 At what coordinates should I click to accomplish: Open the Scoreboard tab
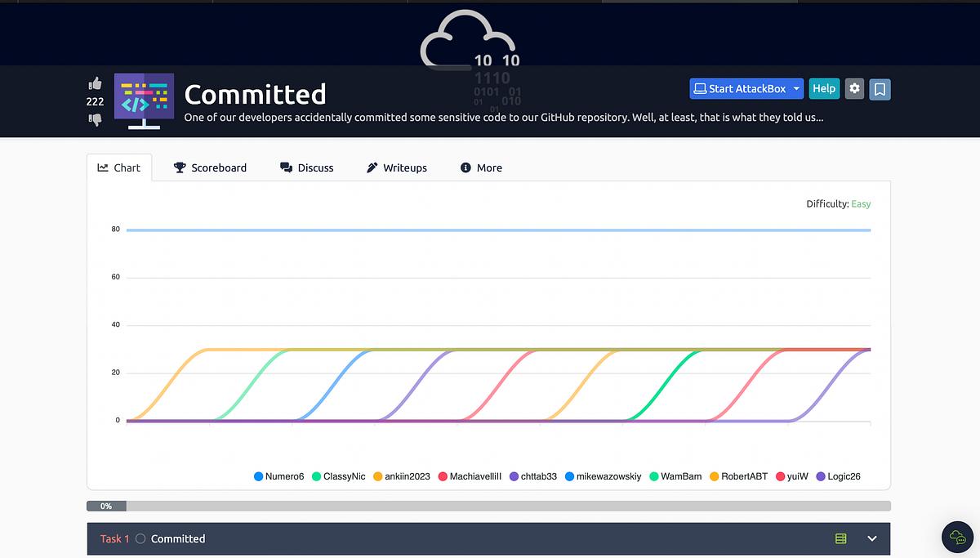[x=210, y=167]
